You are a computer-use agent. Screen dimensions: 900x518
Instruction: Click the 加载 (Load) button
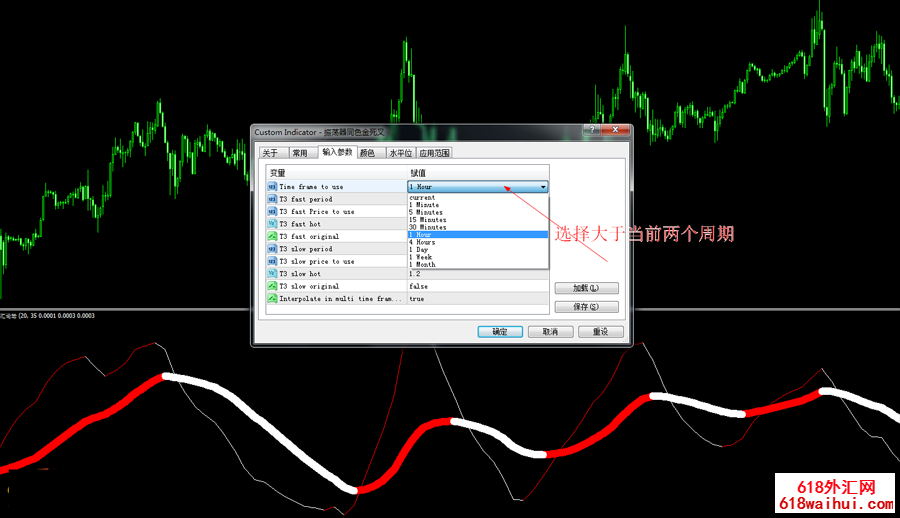pyautogui.click(x=586, y=289)
